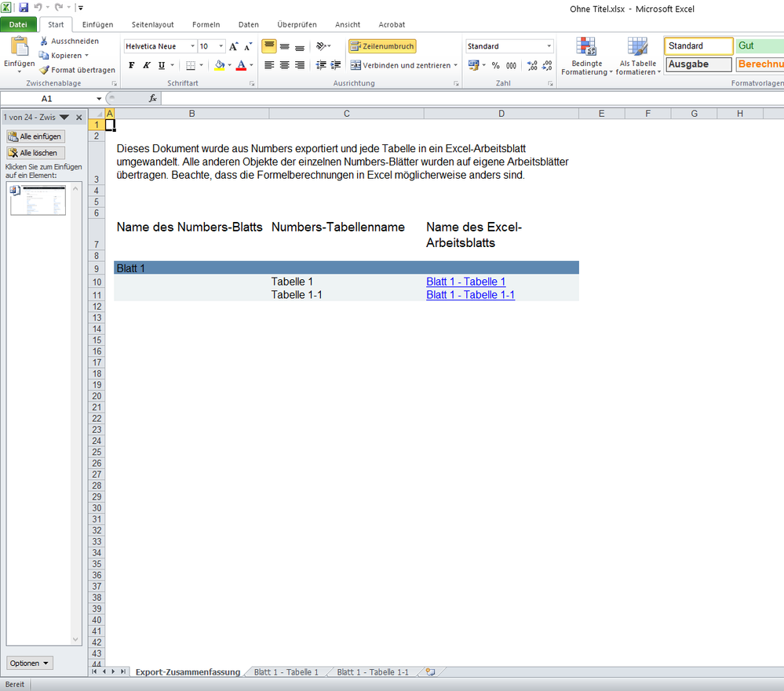Click the text orientation icon
The image size is (784, 691).
(x=321, y=46)
